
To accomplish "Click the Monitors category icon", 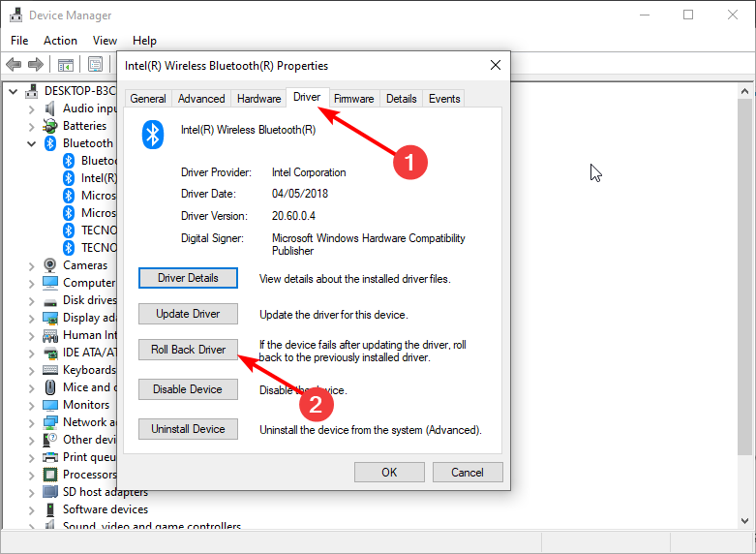I will [x=50, y=405].
